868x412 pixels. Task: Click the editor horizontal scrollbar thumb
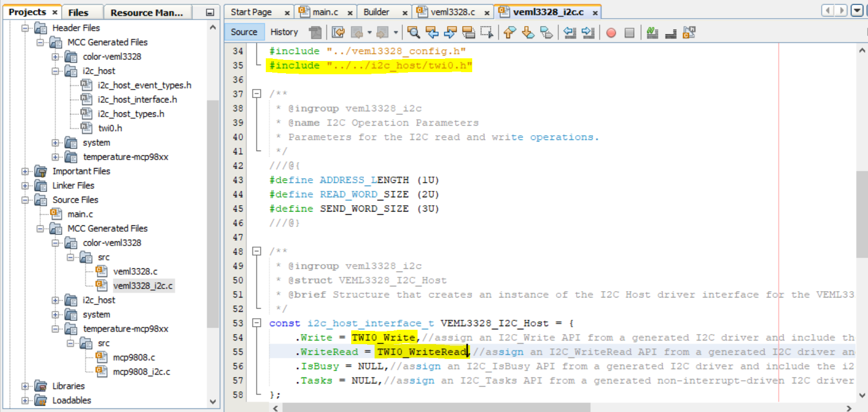click(437, 407)
